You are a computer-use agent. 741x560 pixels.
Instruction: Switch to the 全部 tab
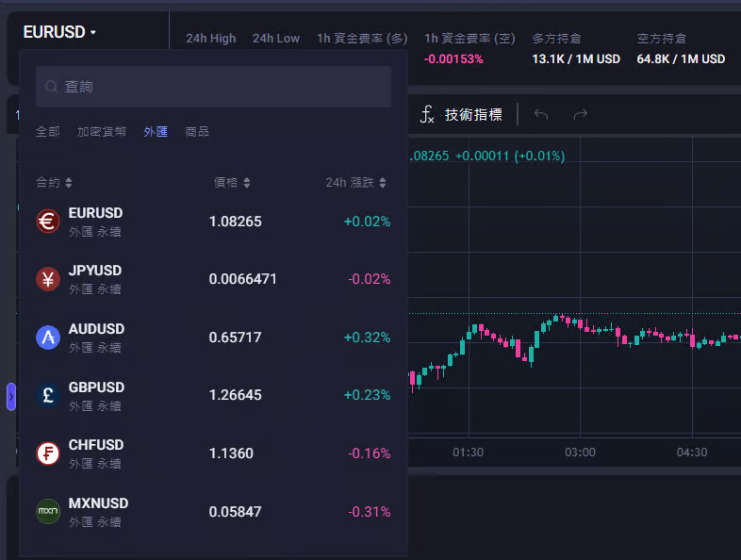click(x=48, y=132)
